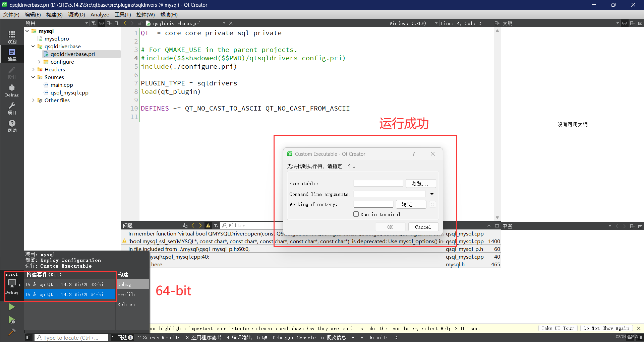644x342 pixels.
Task: Open command line arguments history dropdown
Action: (x=432, y=194)
